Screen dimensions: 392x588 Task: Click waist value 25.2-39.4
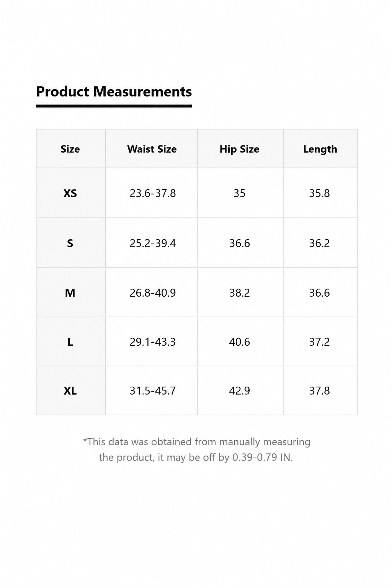tap(153, 243)
